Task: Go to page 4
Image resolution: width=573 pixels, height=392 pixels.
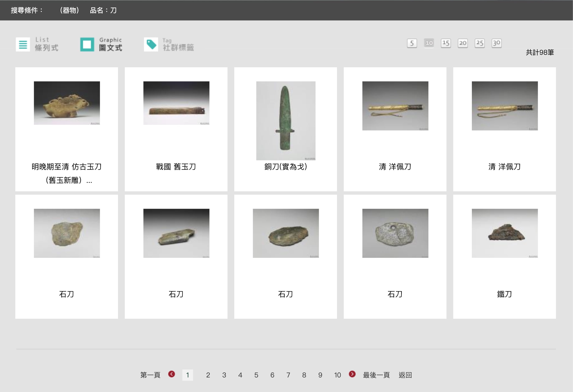Action: coord(240,375)
